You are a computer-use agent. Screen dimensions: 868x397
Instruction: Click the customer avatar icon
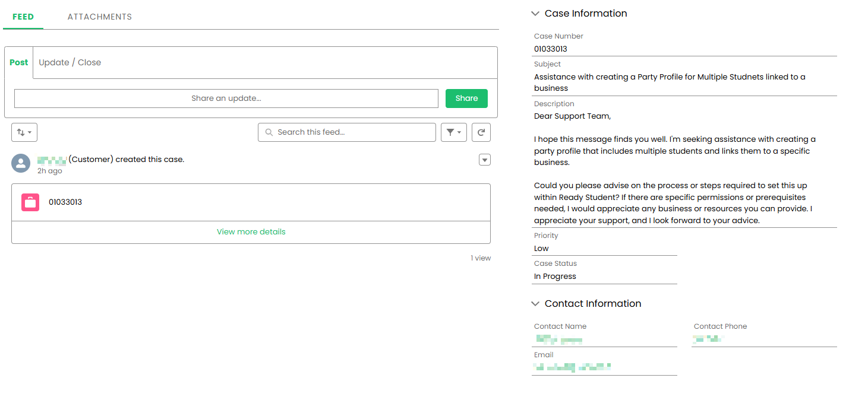point(21,163)
